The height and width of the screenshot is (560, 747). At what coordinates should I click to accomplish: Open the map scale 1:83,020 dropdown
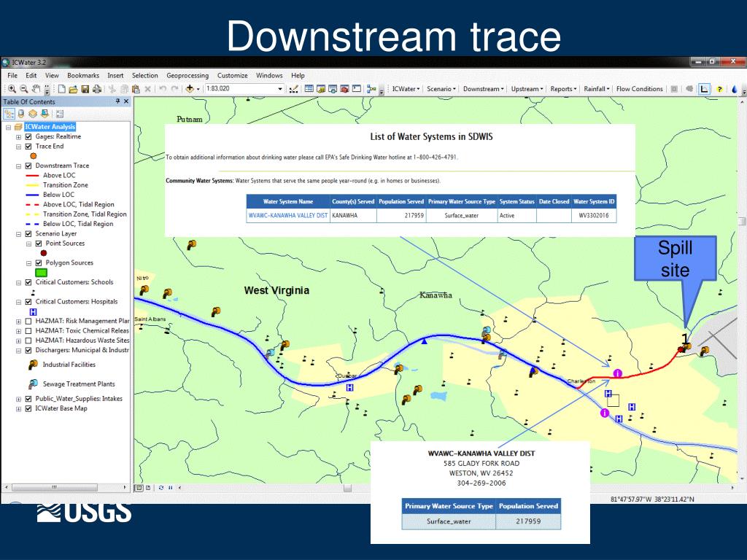coord(280,89)
